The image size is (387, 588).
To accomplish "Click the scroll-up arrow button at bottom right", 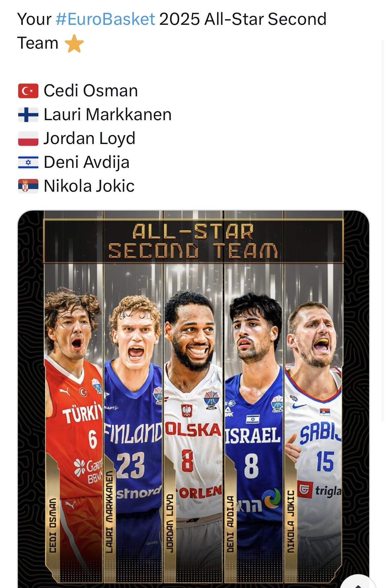I will [x=358, y=582].
